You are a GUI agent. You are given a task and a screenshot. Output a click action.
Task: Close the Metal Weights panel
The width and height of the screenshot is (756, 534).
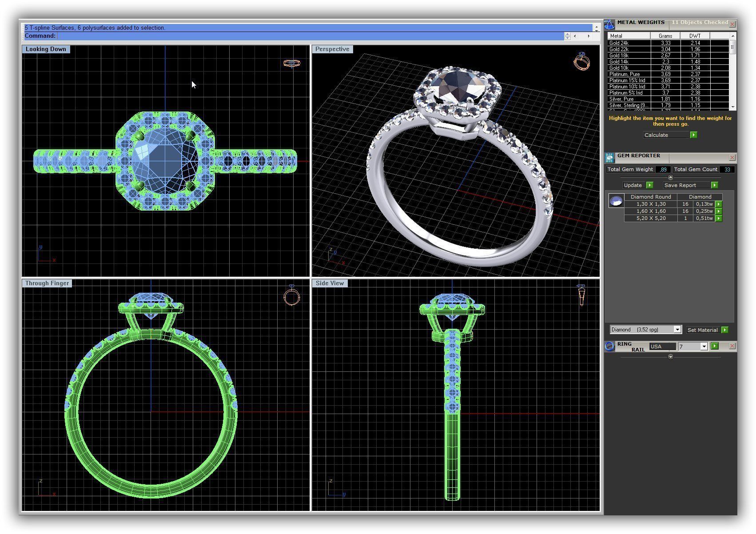732,24
